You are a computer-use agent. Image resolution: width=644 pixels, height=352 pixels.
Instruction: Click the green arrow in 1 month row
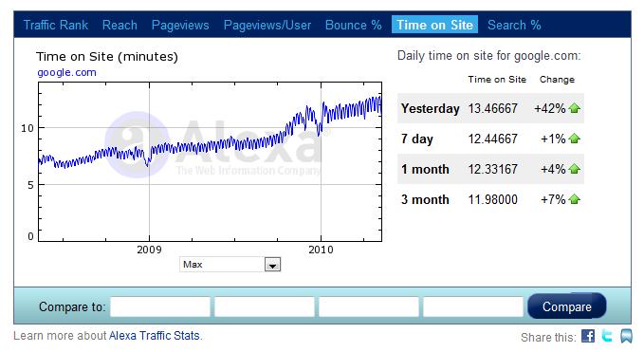click(x=574, y=169)
